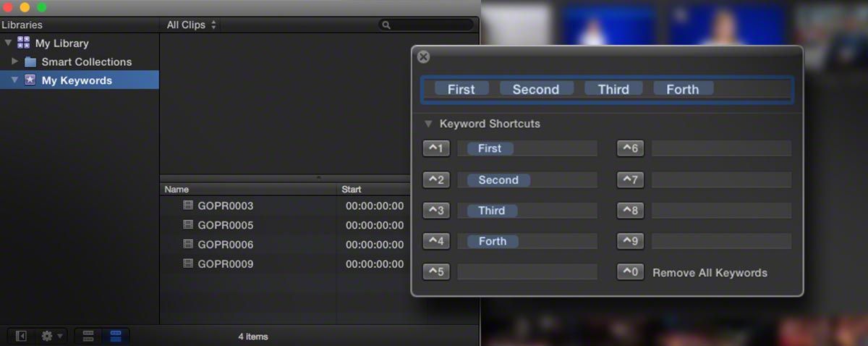Select the My Library row
This screenshot has width=868, height=346.
[80, 43]
